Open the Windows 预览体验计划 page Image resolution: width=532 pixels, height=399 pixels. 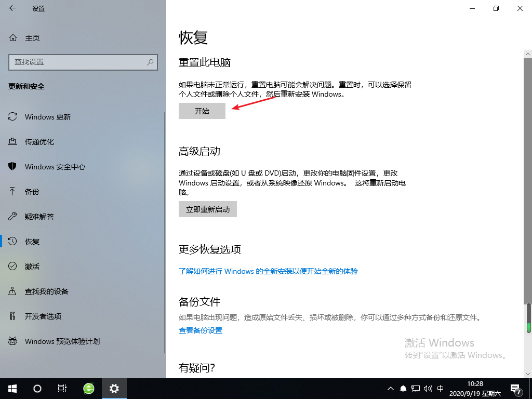pos(62,341)
